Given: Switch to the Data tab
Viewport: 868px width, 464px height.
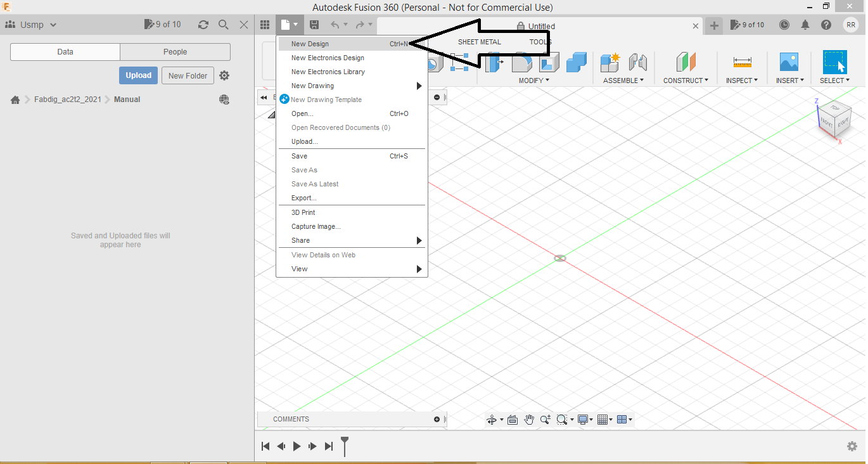Looking at the screenshot, I should point(65,52).
